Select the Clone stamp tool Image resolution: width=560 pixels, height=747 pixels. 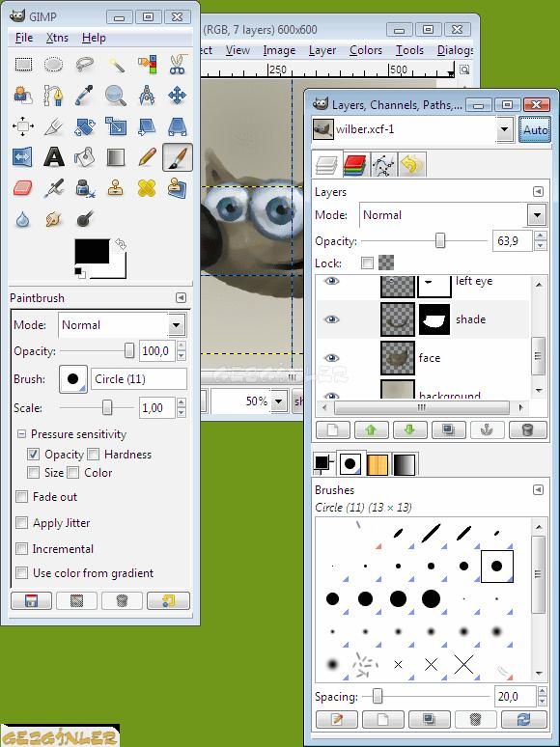point(115,188)
